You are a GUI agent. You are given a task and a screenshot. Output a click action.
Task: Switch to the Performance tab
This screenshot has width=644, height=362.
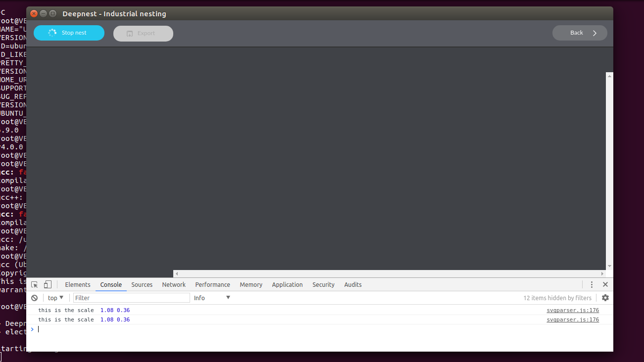click(x=212, y=284)
